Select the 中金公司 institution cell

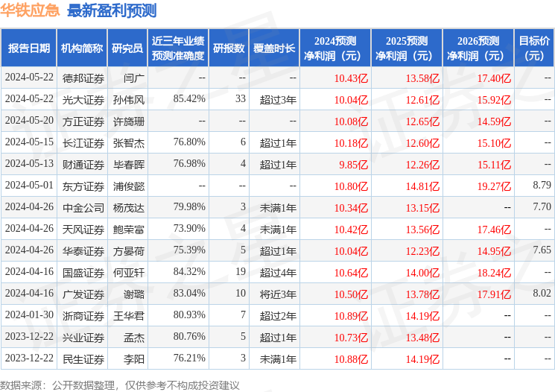tap(83, 208)
